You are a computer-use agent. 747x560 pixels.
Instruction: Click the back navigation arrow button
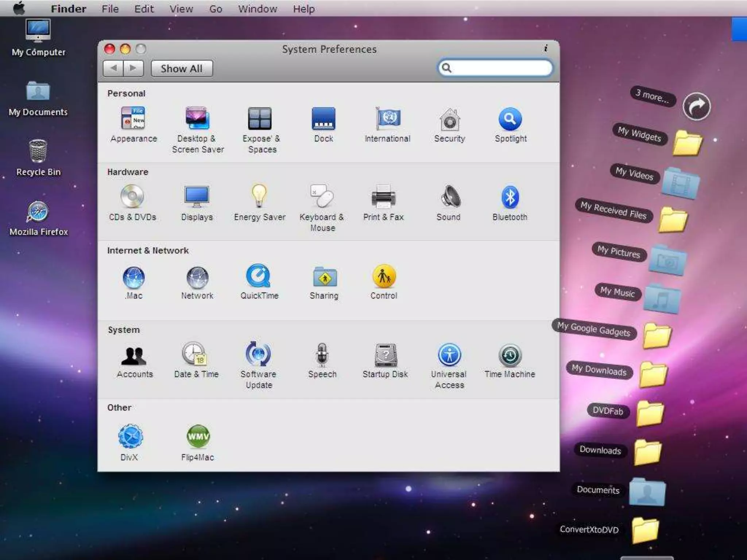click(x=113, y=68)
